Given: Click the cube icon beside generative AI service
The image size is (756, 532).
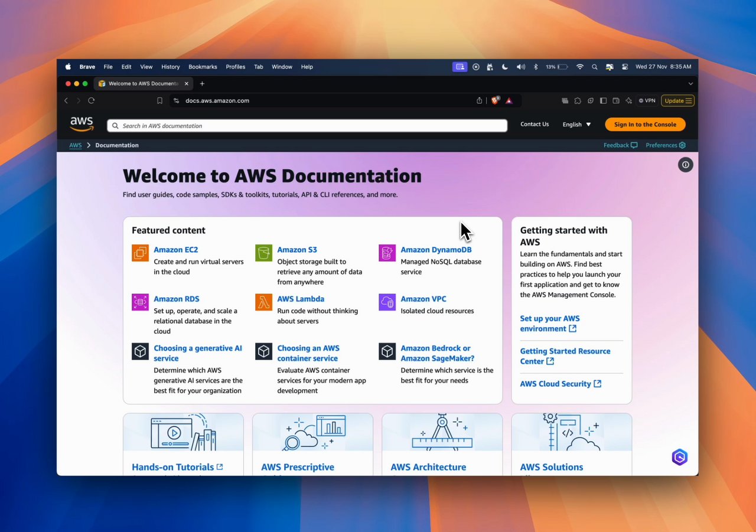Looking at the screenshot, I should pos(141,351).
